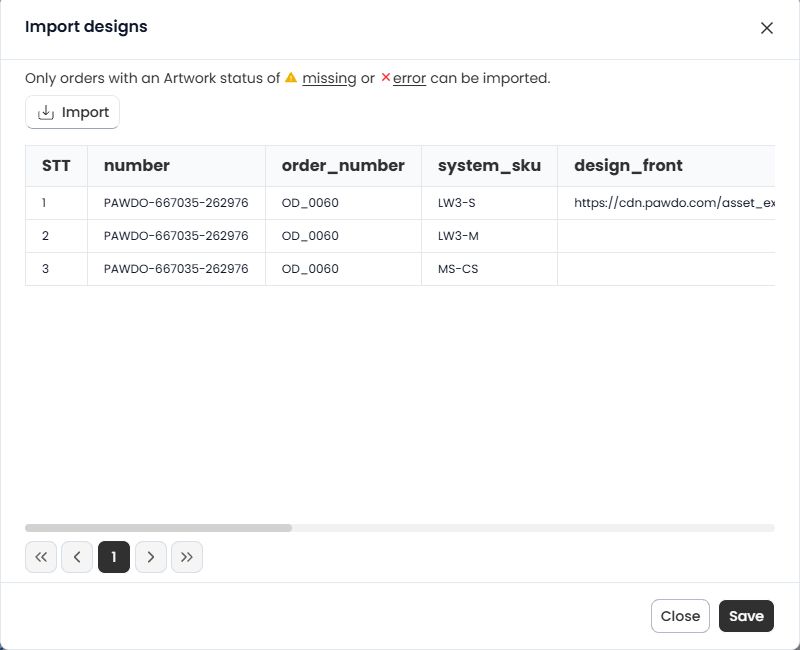The image size is (800, 650).
Task: Click the system_sku column header
Action: click(489, 166)
